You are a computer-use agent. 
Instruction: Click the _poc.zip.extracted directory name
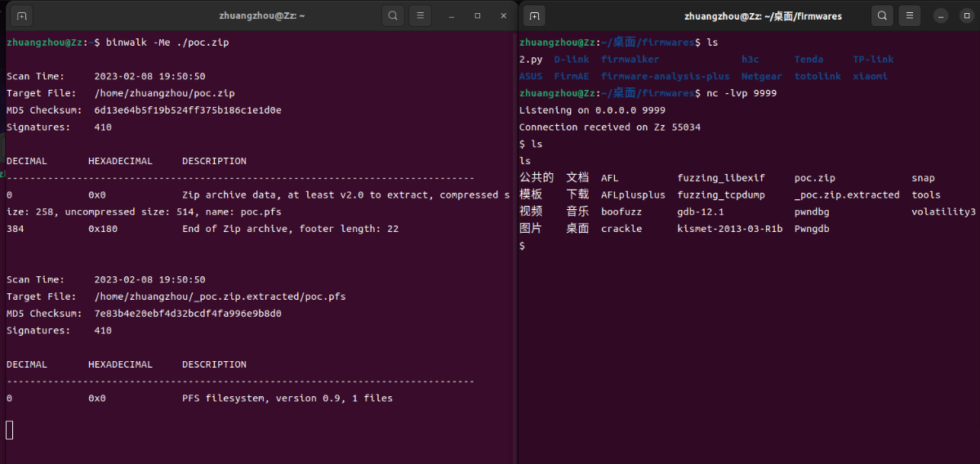point(846,195)
